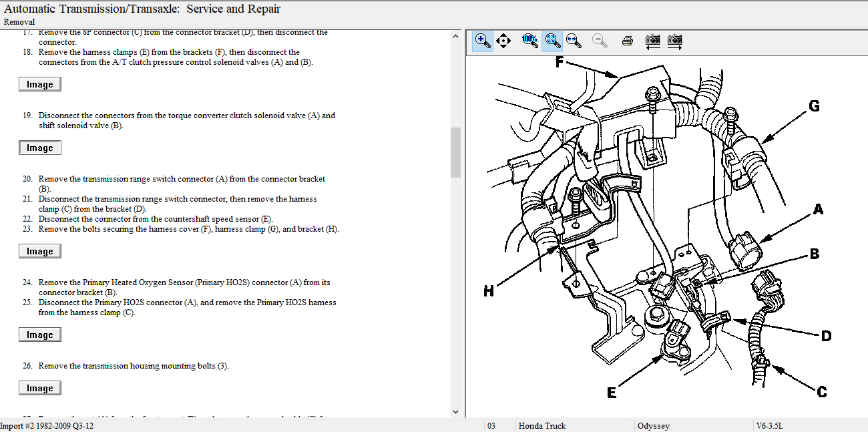Set image zoom to 100%
The width and height of the screenshot is (868, 432).
(529, 41)
